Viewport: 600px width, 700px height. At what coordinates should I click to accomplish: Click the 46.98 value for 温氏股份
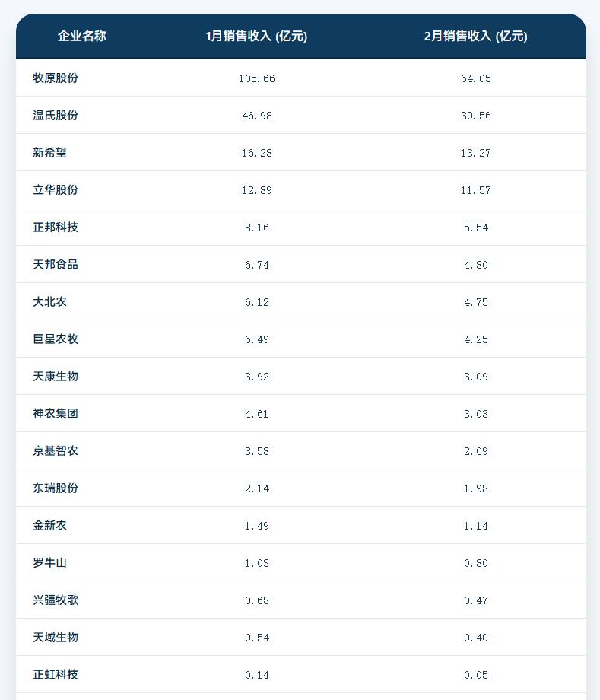point(257,116)
